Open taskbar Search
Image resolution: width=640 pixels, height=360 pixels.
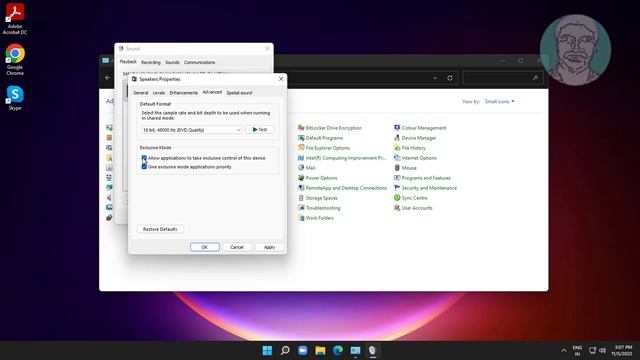point(285,350)
